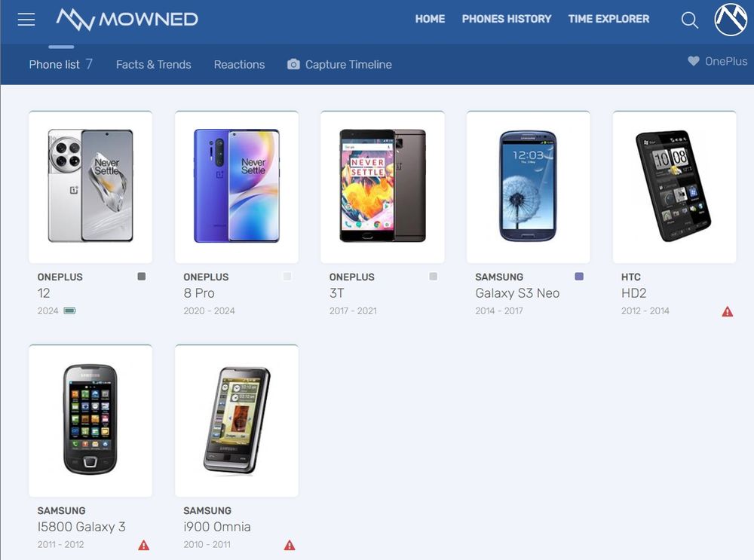Select the grey color swatch for OnePlus 12
The image size is (754, 560).
pos(142,277)
